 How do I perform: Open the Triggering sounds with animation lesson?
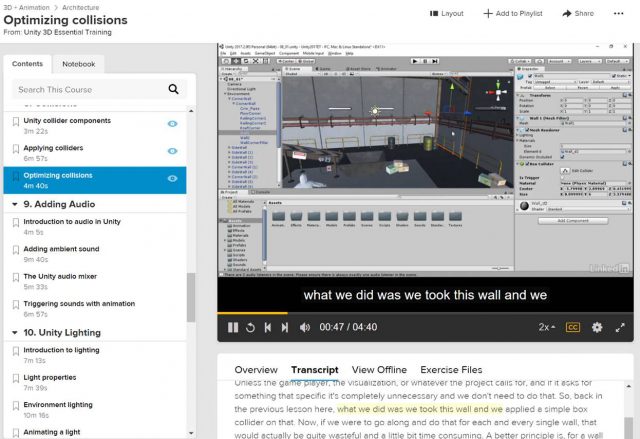point(79,304)
